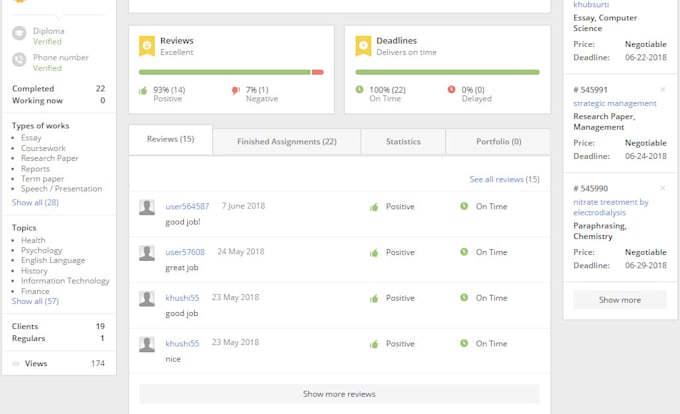Click the red clock icon beside 0% (0)
This screenshot has height=414, width=680.
[x=451, y=89]
